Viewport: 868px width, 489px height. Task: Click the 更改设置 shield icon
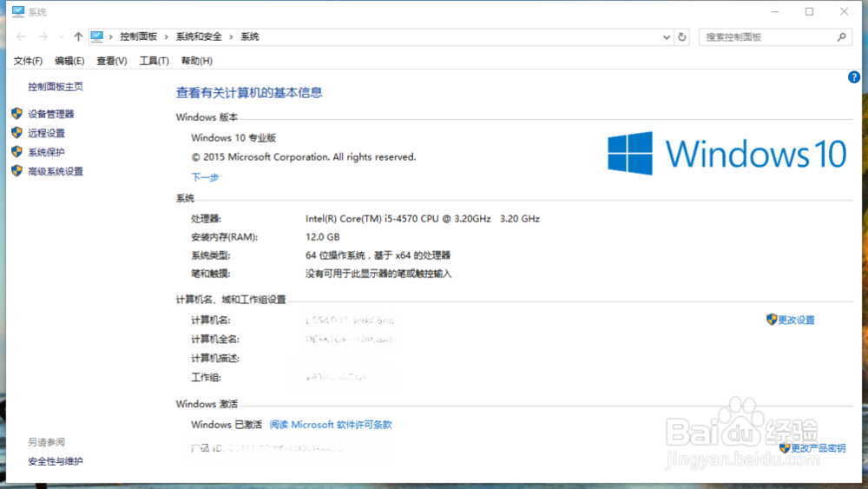point(772,319)
